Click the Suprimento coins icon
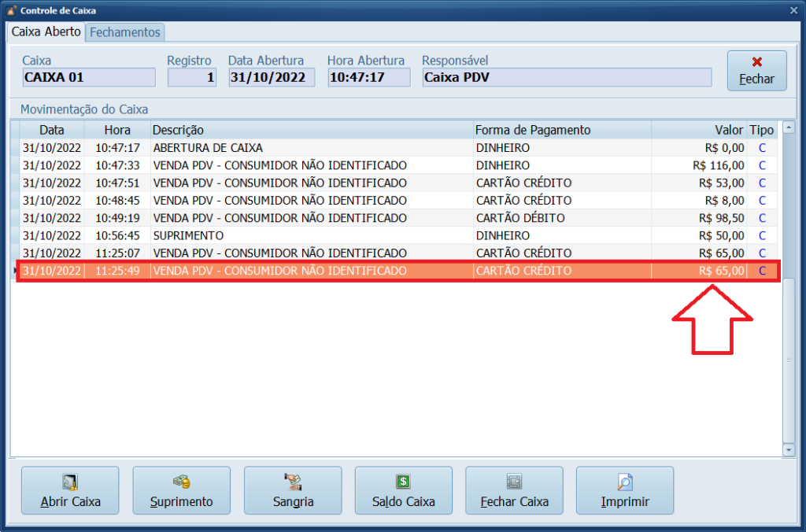 [181, 482]
